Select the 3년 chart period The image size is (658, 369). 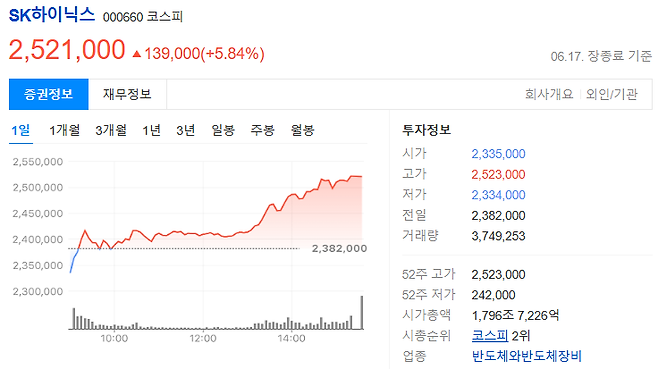185,131
